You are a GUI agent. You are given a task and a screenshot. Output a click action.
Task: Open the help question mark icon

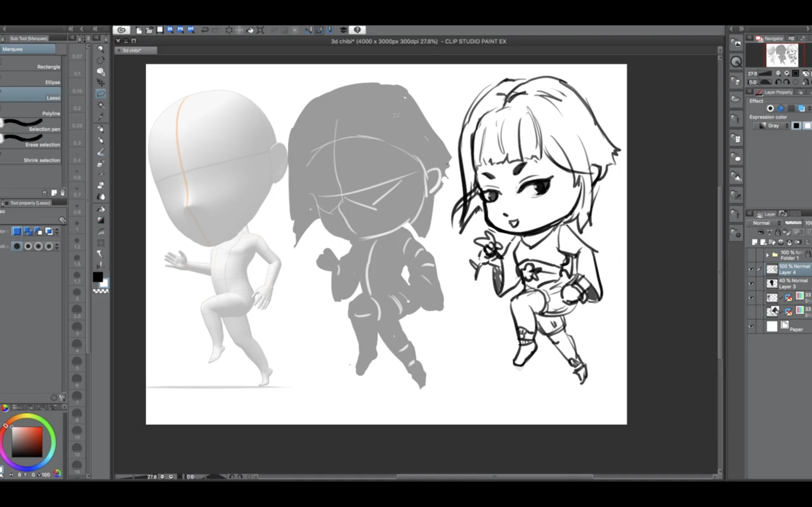tap(357, 30)
